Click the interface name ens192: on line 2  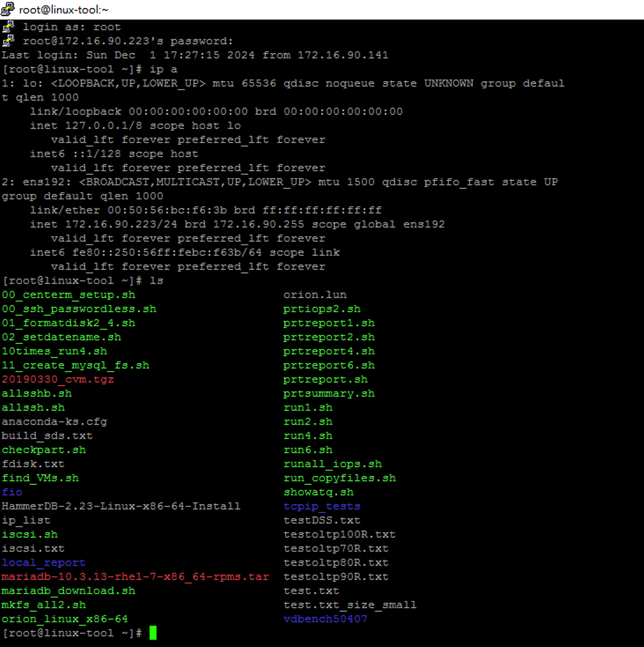click(47, 182)
